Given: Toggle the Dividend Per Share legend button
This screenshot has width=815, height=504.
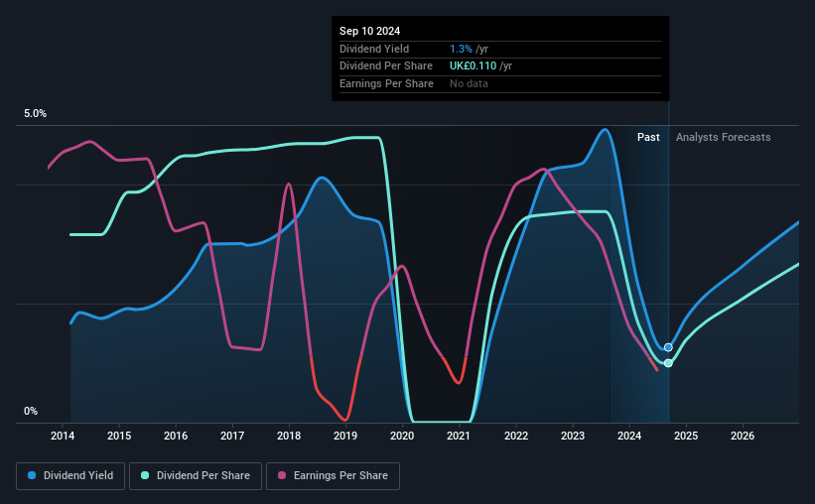Looking at the screenshot, I should pyautogui.click(x=196, y=476).
